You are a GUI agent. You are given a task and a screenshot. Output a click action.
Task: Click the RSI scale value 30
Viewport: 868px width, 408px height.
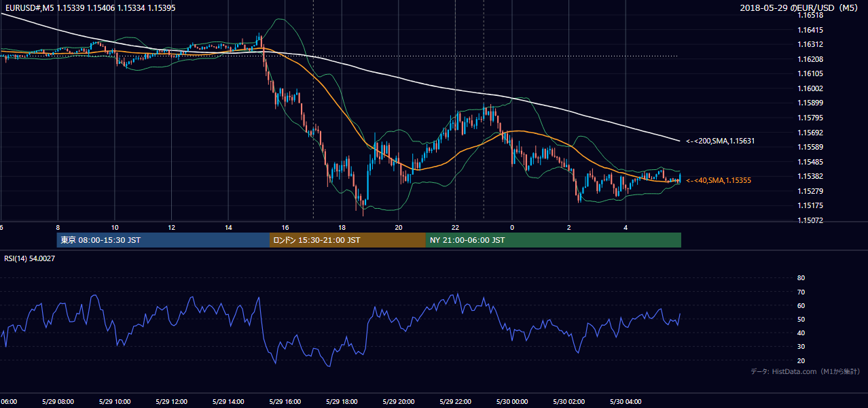click(801, 347)
